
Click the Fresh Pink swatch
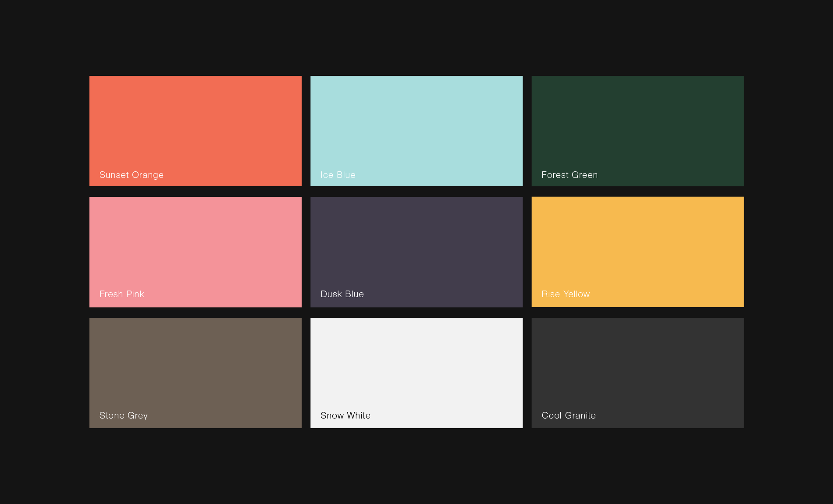[196, 252]
